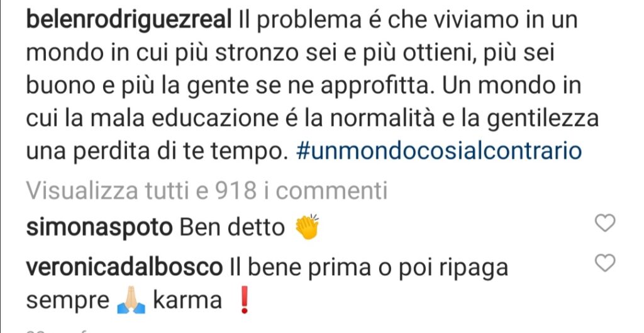The image size is (644, 333).
Task: Open the #unmondocosialcontrario hashtag
Action: pos(438,151)
